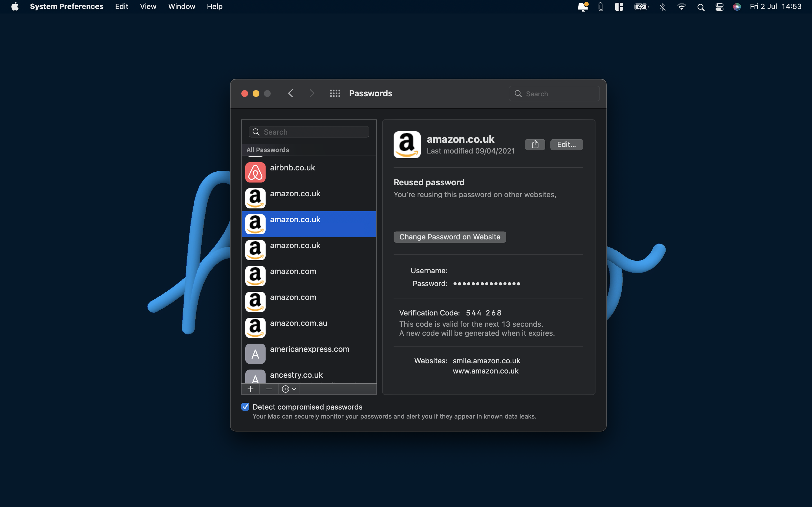Click the Edit menu bar item
The image size is (812, 507).
coord(122,6)
